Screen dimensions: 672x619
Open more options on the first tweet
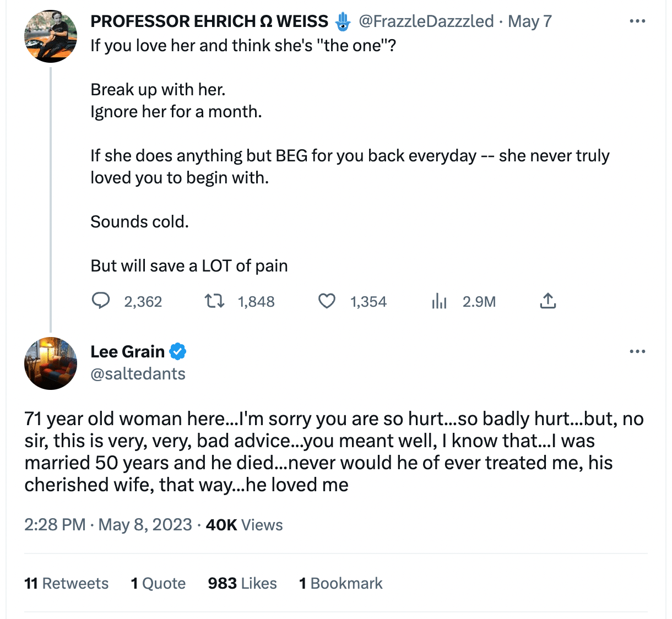pos(637,21)
